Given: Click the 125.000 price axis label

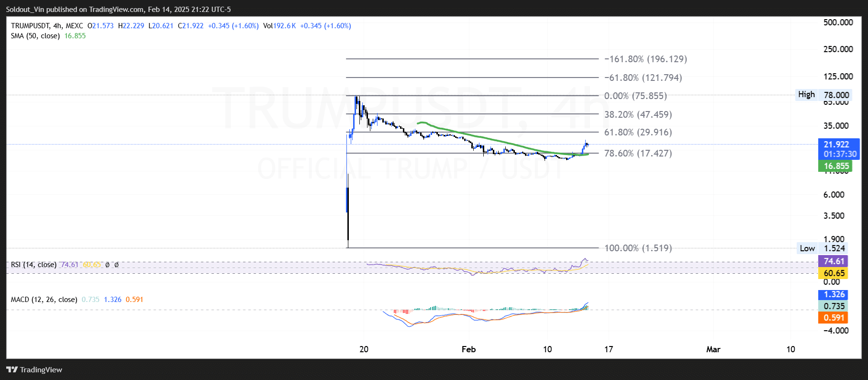Looking at the screenshot, I should (838, 77).
